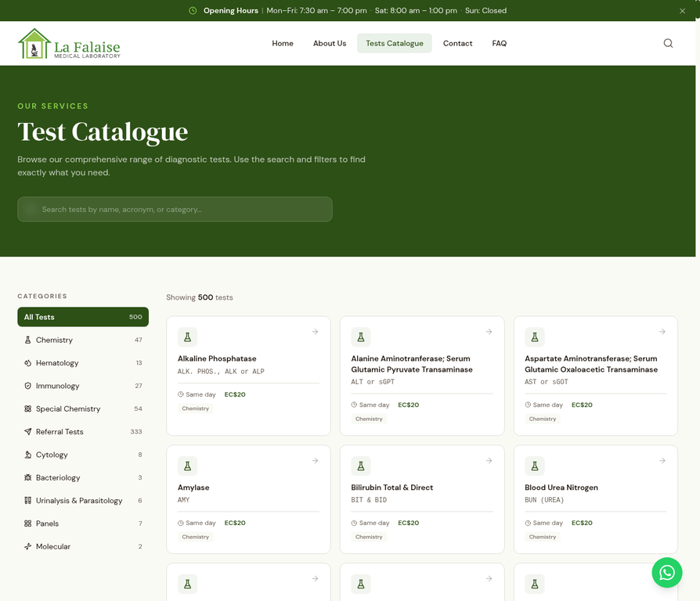
Task: Click the Referral Tests send icon
Action: click(x=28, y=431)
